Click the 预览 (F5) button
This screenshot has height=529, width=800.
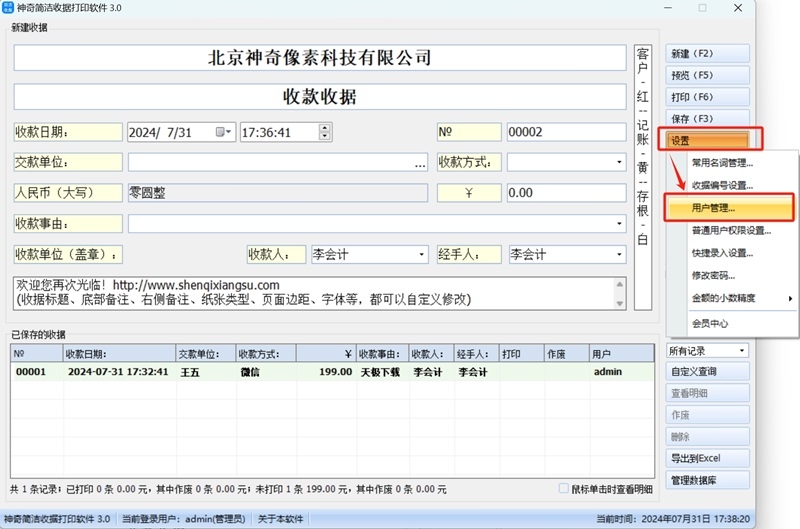707,75
